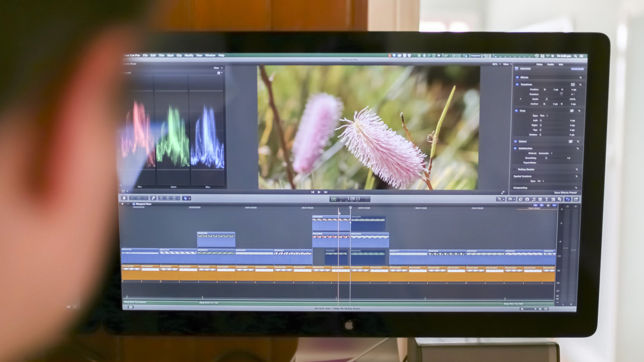Click the Share export icon
The image size is (644, 362).
coord(576,199)
